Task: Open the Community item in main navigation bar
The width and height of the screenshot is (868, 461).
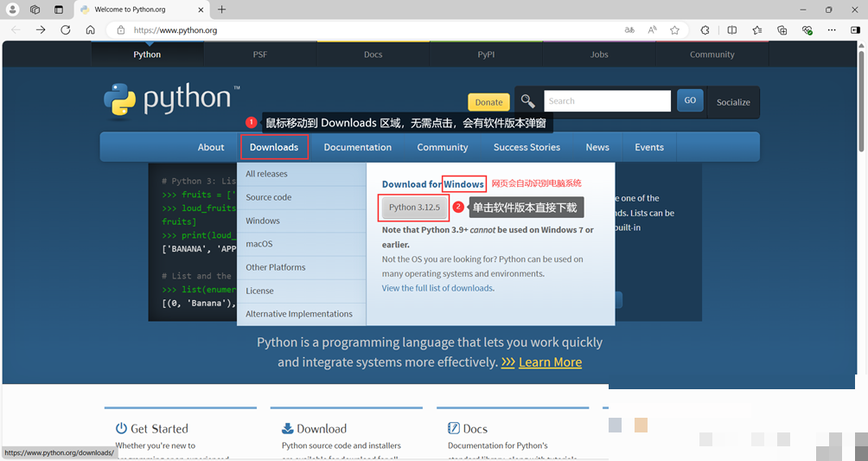Action: tap(443, 147)
